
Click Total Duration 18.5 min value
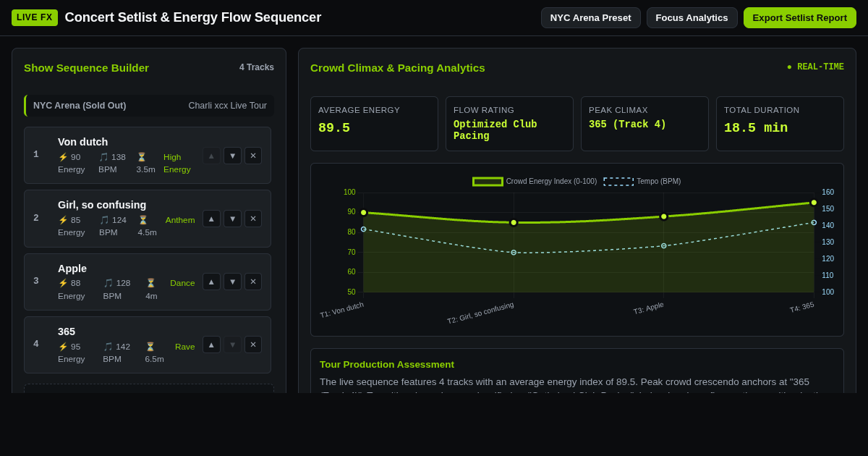pos(756,128)
